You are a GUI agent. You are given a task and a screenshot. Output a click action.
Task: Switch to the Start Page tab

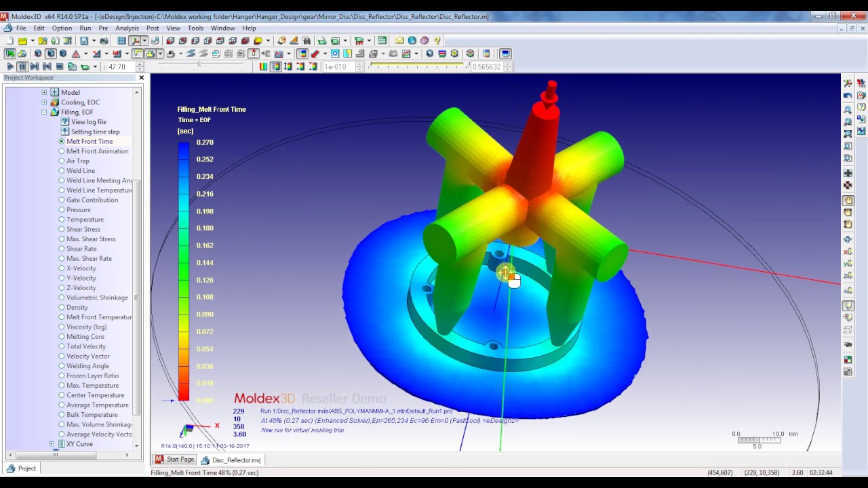point(174,460)
